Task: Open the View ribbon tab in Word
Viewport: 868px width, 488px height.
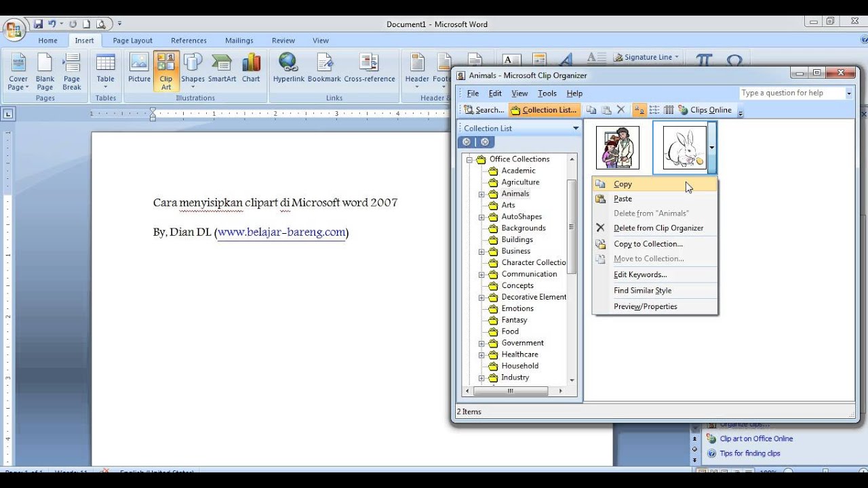Action: 321,41
